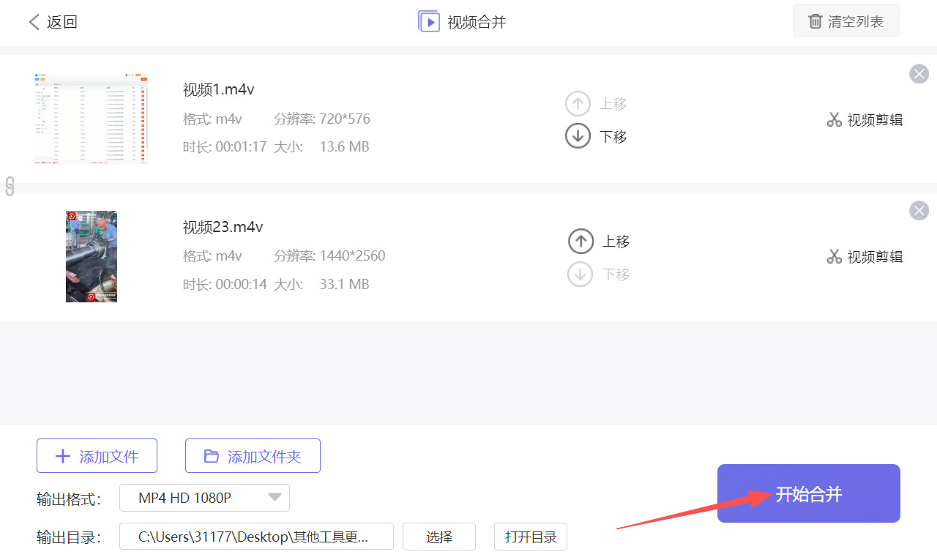Click the output format dropdown arrow
This screenshot has height=560, width=937.
pyautogui.click(x=275, y=498)
